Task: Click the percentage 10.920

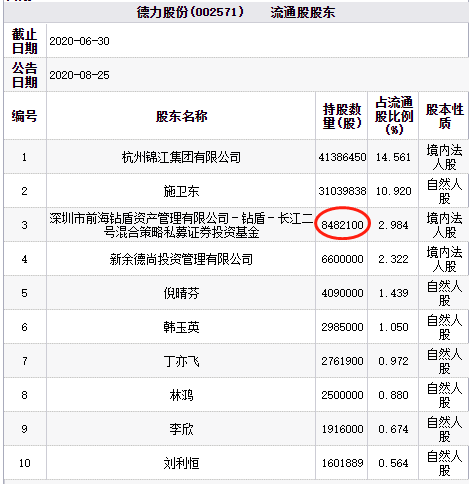Action: [393, 191]
